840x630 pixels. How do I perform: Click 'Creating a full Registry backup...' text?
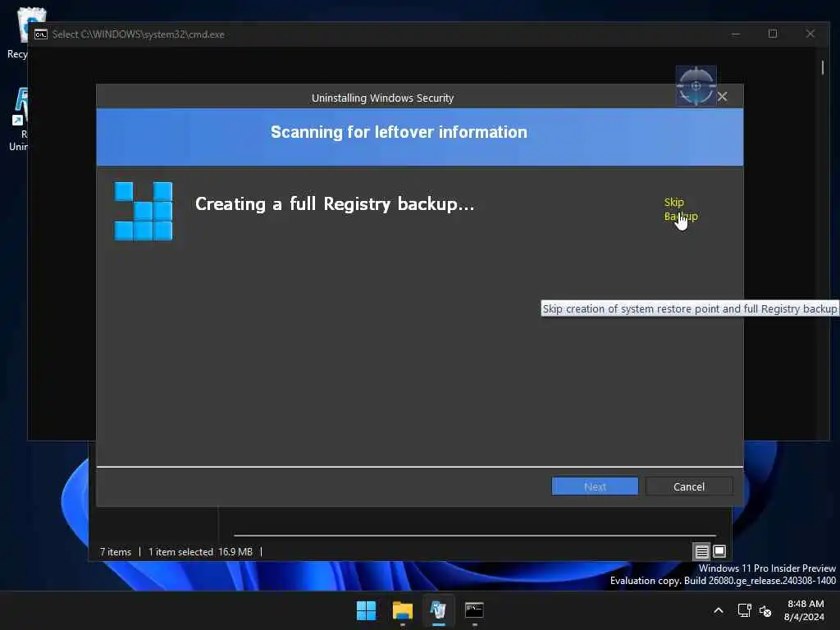pos(335,204)
